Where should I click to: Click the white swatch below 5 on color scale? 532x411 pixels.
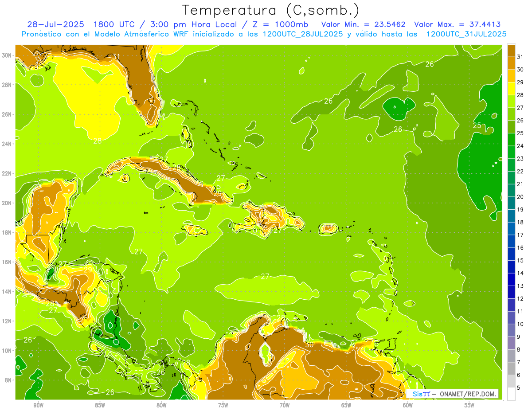pos(511,394)
